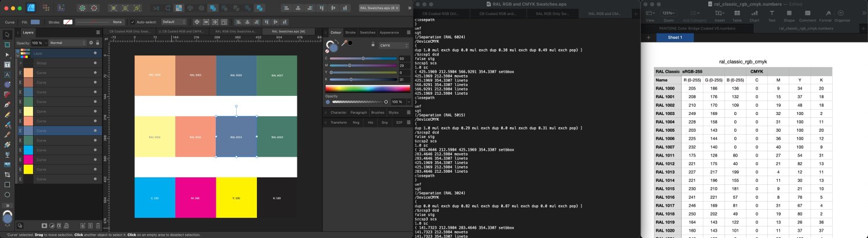Image resolution: width=868 pixels, height=238 pixels.
Task: Click the Cyan slider in Colour panel
Action: [x=363, y=58]
